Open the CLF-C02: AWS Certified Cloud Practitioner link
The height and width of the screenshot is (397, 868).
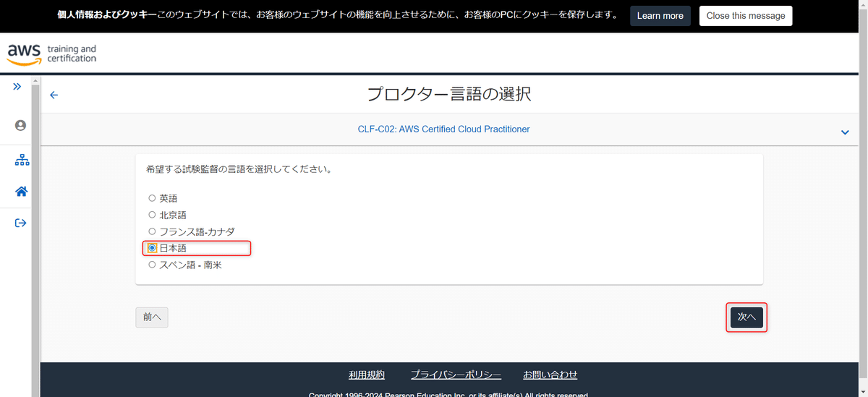443,129
